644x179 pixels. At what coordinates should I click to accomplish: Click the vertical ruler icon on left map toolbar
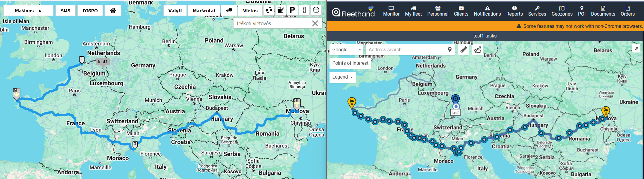point(304,10)
